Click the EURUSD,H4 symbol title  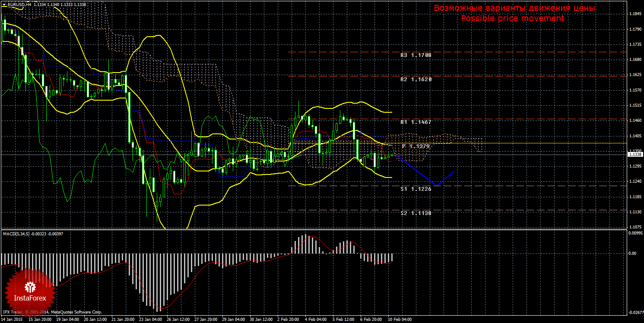(x=19, y=4)
